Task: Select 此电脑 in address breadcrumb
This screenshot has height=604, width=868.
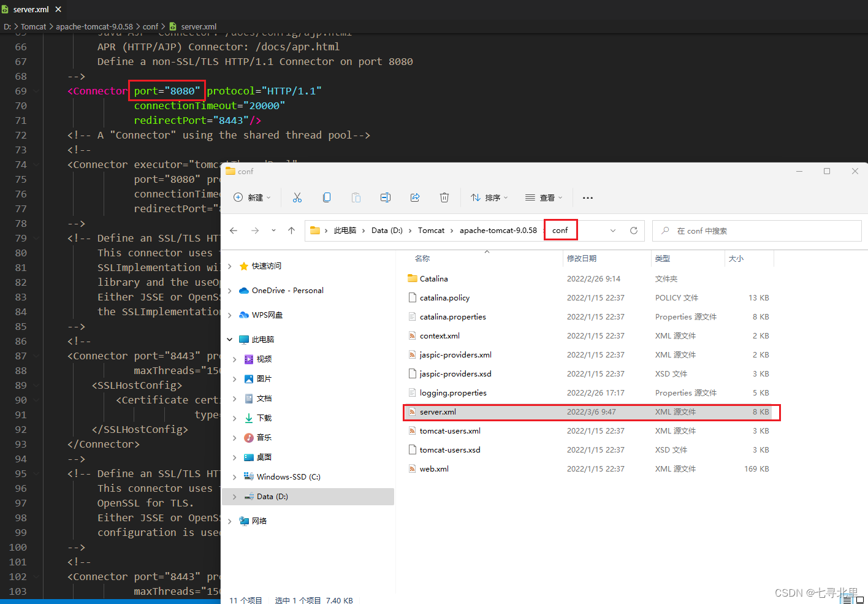Action: pos(345,231)
